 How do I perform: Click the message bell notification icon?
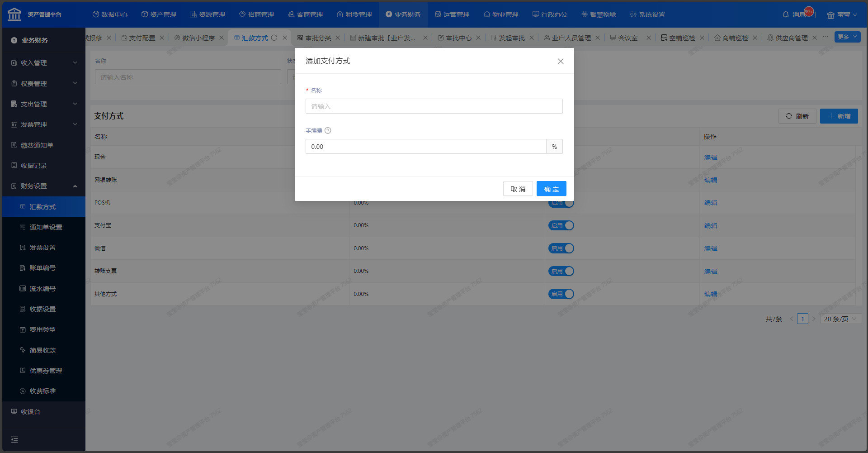tap(786, 14)
